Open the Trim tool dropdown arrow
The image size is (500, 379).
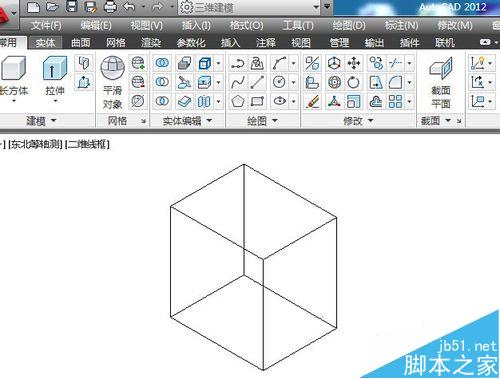click(410, 63)
